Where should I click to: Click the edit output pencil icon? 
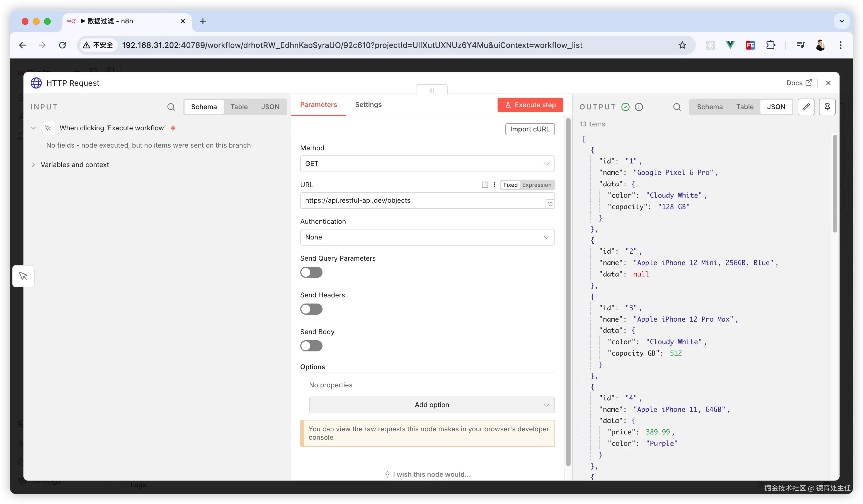pos(806,107)
